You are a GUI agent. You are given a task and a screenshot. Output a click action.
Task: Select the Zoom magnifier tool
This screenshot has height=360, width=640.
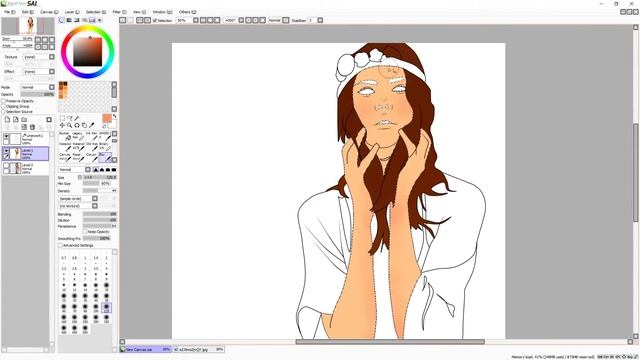(x=69, y=125)
